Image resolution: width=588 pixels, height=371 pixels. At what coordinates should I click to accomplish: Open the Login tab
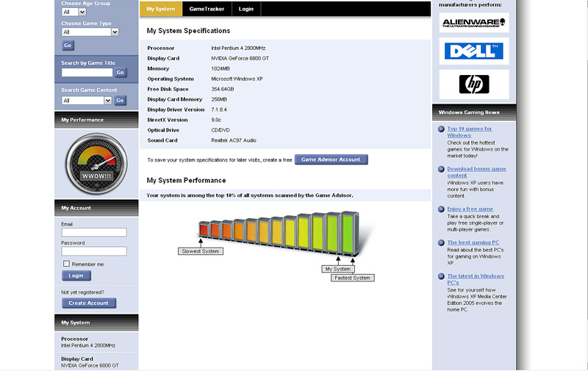(246, 9)
